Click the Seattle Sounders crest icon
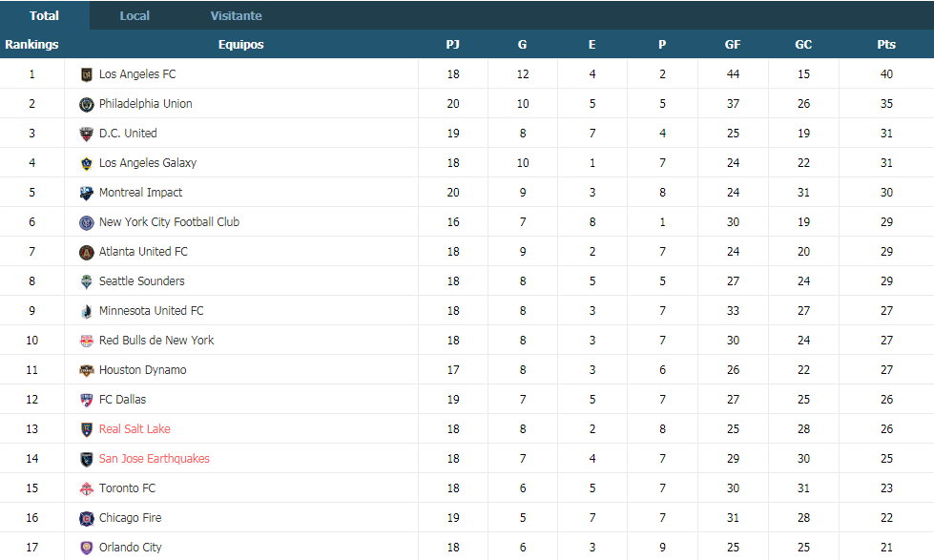934x560 pixels. (x=87, y=281)
